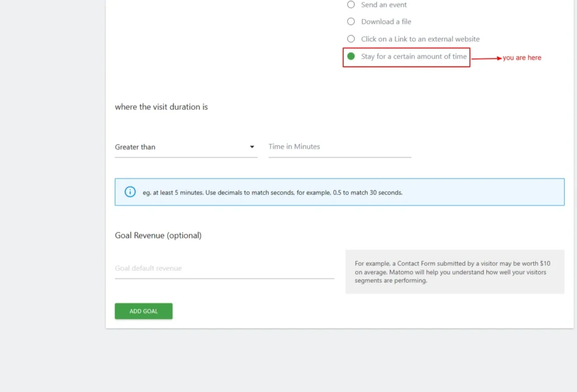Focus the "Goal default revenue" input
Image resolution: width=577 pixels, height=392 pixels.
224,269
